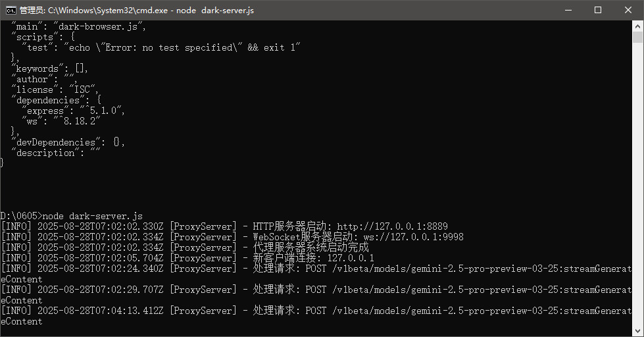The height and width of the screenshot is (337, 644).
Task: Click the "ws": "^8.18.2" dependency line
Action: point(60,121)
